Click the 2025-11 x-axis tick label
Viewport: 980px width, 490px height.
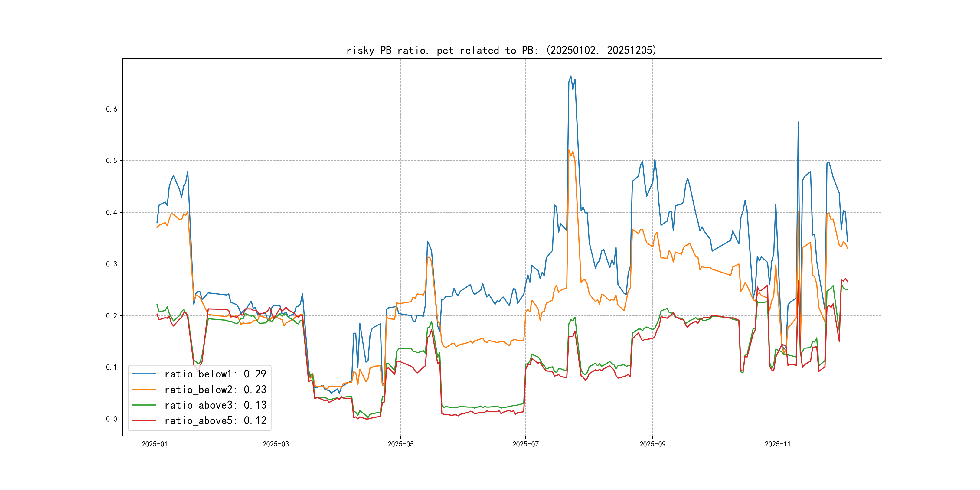(778, 444)
